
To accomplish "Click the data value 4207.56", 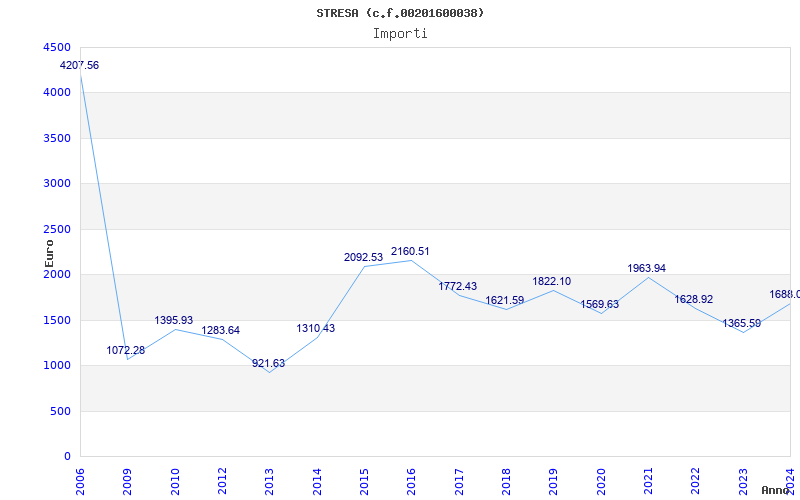I will [79, 65].
